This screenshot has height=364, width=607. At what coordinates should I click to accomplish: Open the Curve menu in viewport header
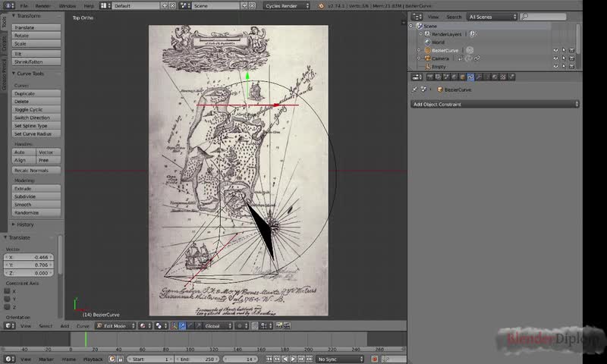83,326
